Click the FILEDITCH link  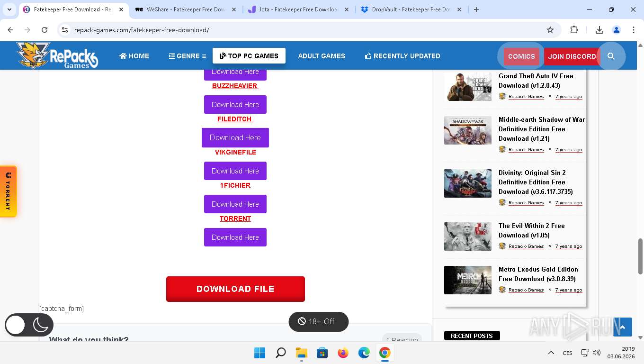(235, 119)
